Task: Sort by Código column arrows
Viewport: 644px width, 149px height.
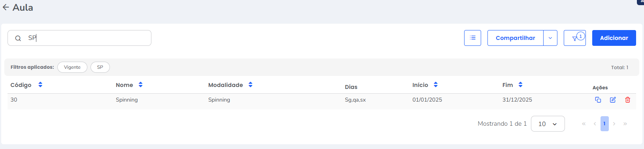Action: tap(40, 85)
